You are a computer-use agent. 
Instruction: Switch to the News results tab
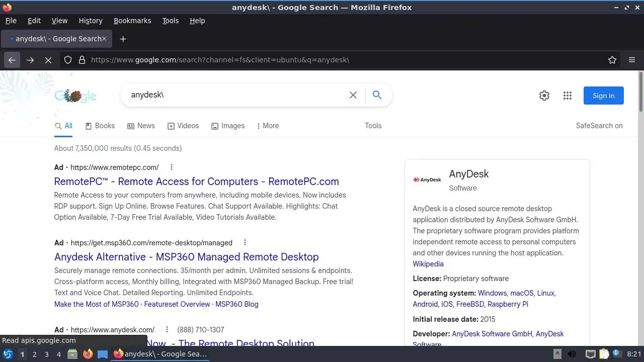pos(141,126)
